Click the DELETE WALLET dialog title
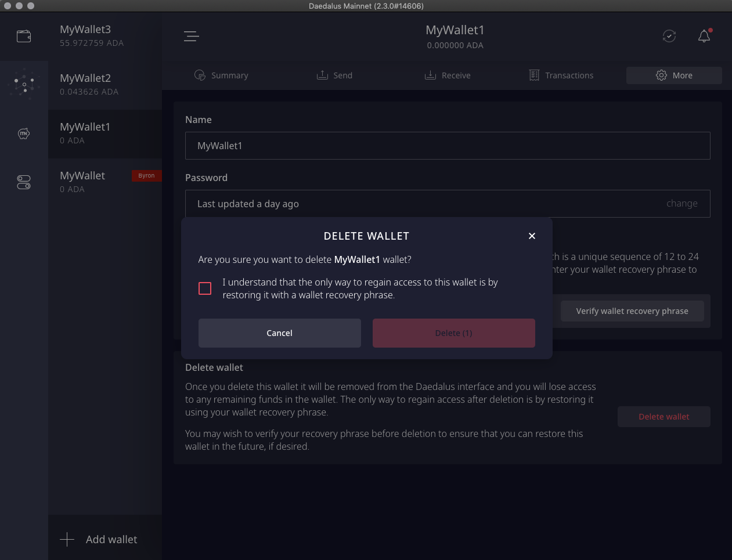This screenshot has width=732, height=560. (367, 236)
